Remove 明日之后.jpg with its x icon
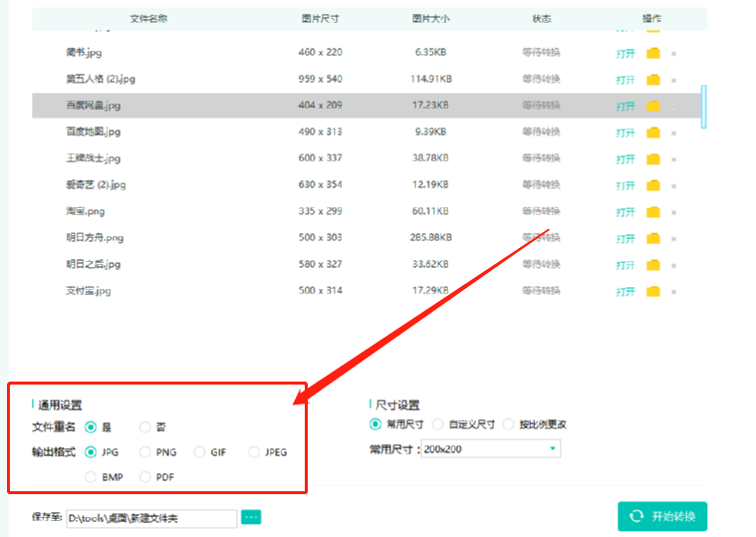756x537 pixels. click(x=673, y=266)
